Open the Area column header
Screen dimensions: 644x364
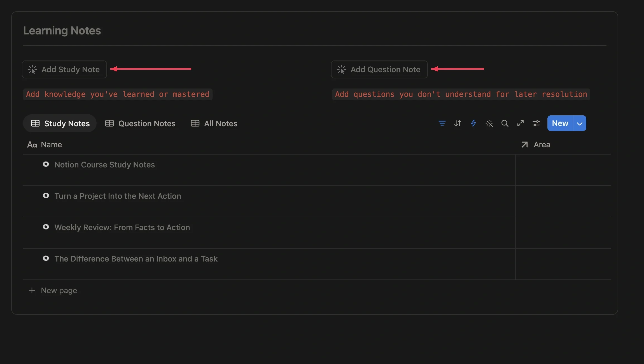tap(535, 144)
